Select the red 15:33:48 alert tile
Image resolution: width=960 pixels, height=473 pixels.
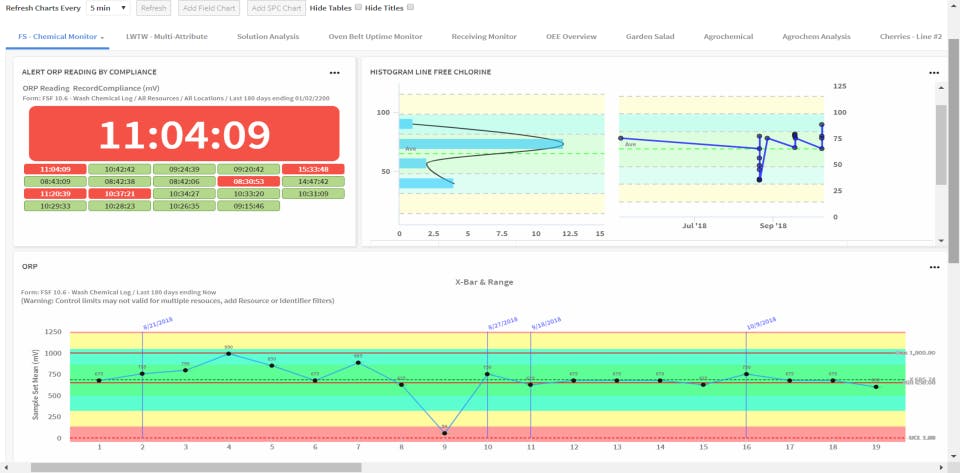click(x=313, y=169)
